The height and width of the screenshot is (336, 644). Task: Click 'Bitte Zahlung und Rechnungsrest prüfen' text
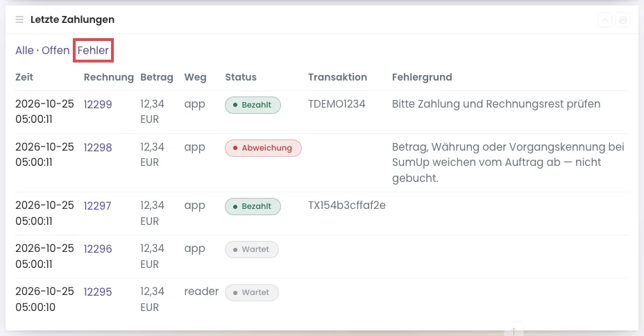[x=496, y=104]
